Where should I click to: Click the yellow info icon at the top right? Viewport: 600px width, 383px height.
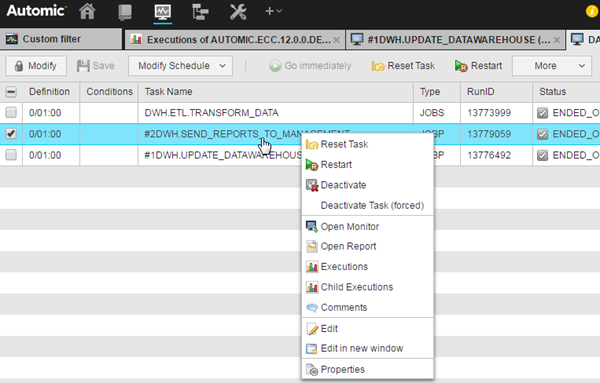coord(592,11)
